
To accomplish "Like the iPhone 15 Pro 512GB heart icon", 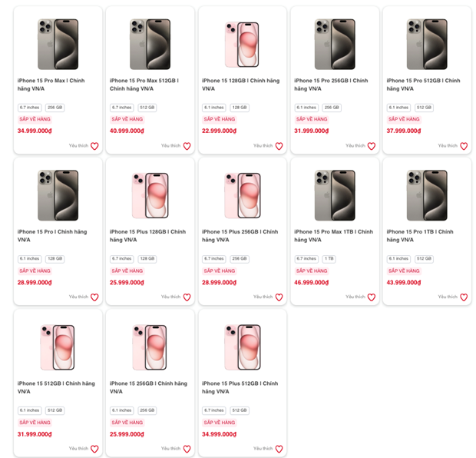I will [x=464, y=146].
